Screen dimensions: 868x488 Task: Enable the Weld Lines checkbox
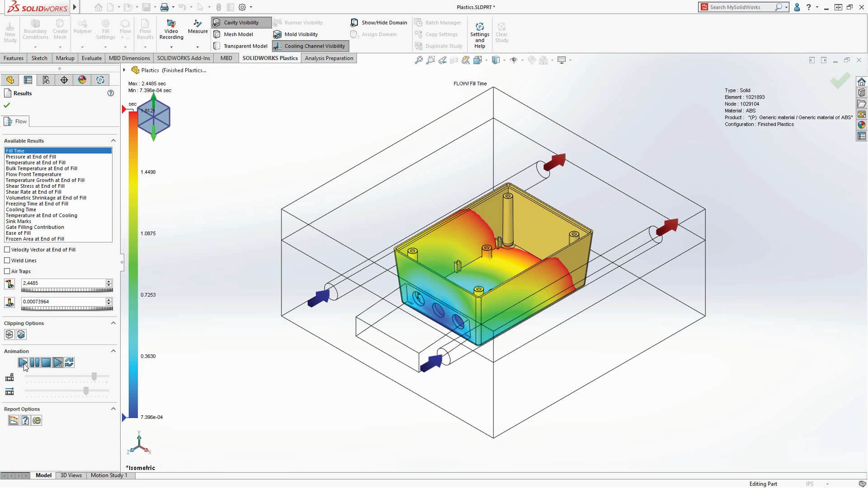(x=7, y=260)
